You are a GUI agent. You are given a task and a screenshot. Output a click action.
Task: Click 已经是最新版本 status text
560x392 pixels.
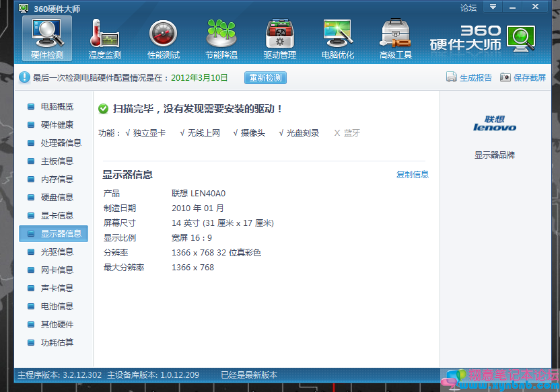click(249, 375)
